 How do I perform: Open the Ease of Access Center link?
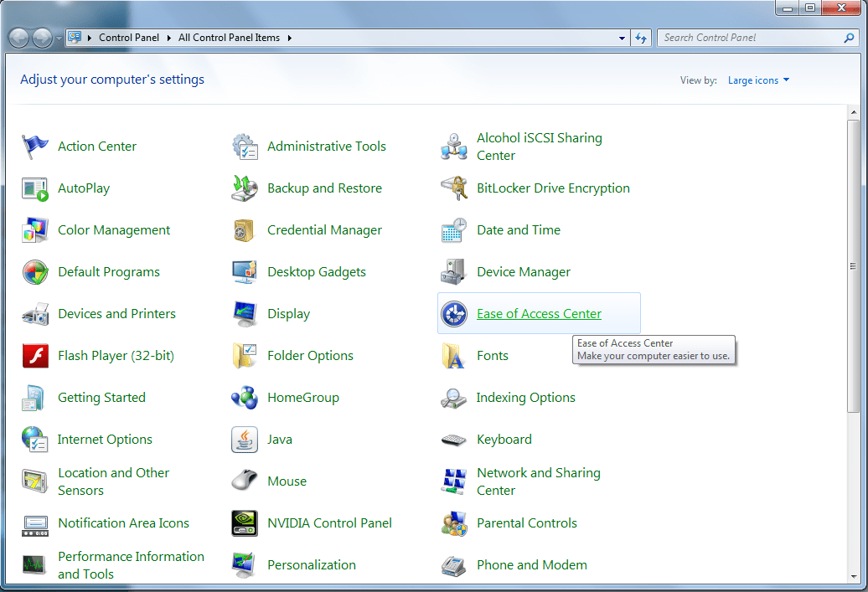[539, 314]
